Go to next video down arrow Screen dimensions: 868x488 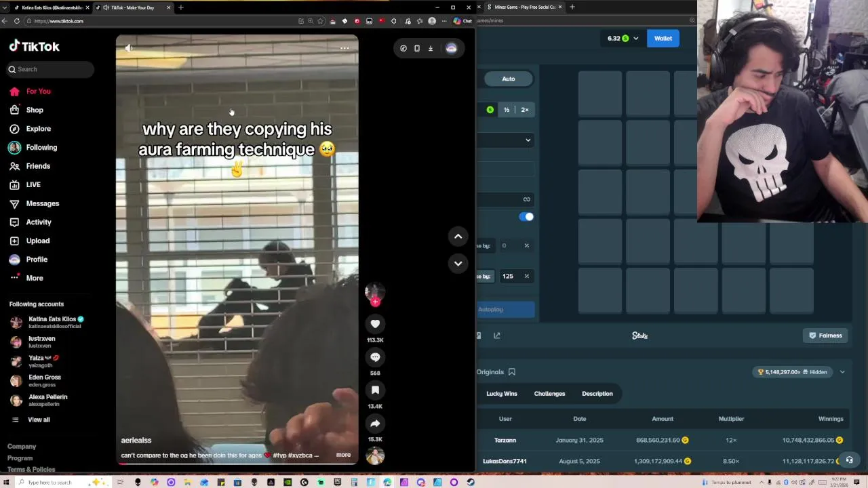point(458,263)
